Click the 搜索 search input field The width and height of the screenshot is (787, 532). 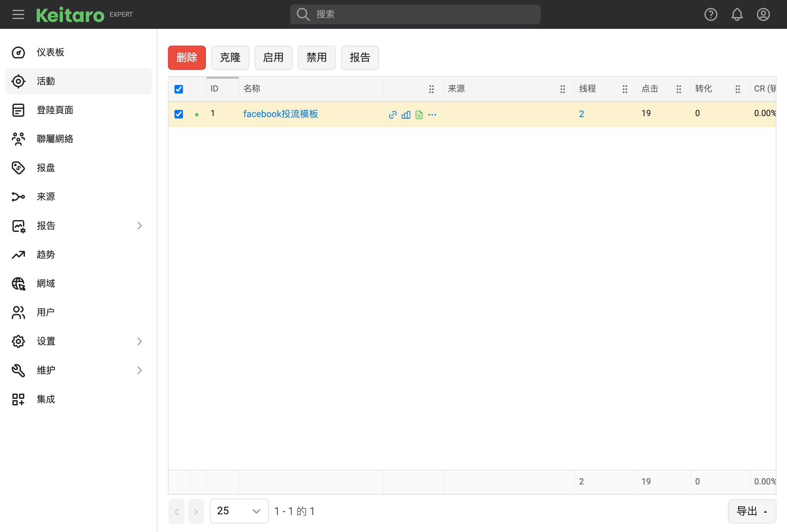pos(415,14)
